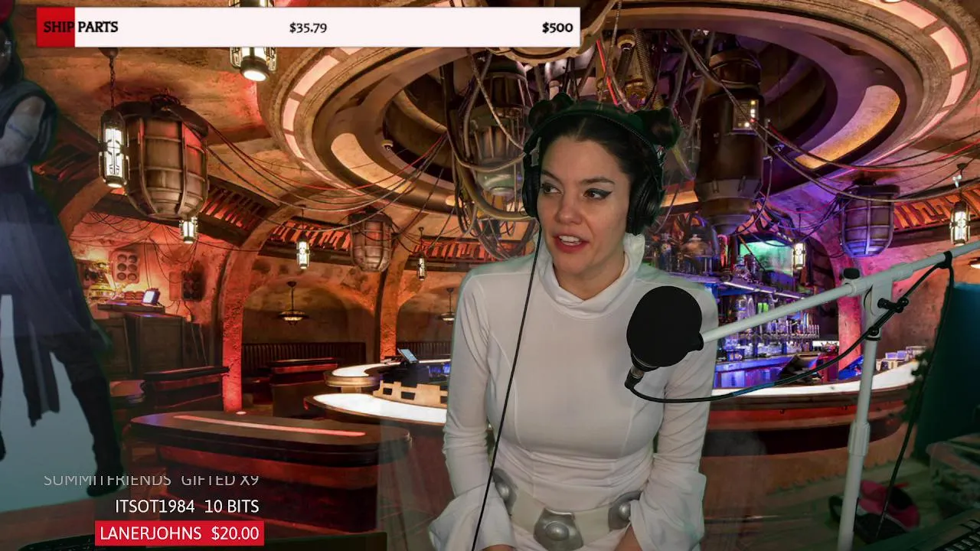Viewport: 980px width, 551px height.
Task: Click the ITSOT1984 10 BITS alert
Action: coord(187,507)
